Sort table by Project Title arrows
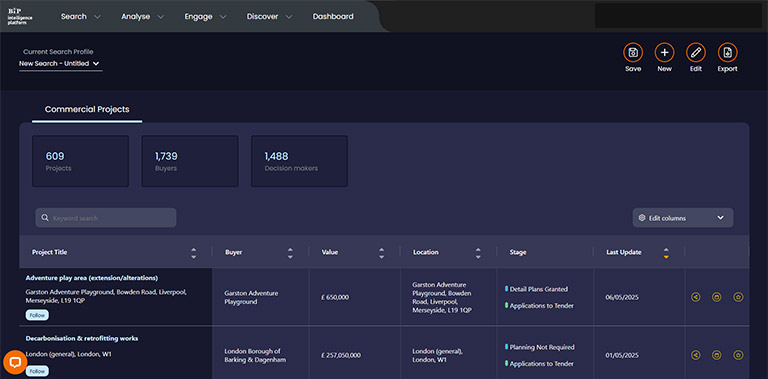The height and width of the screenshot is (379, 768). point(193,253)
